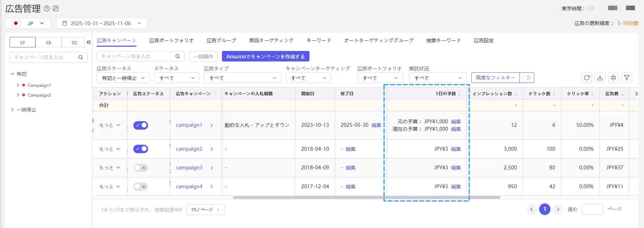Open the 広告ポートフォリオ filter dropdown
This screenshot has height=228, width=644.
[x=380, y=78]
